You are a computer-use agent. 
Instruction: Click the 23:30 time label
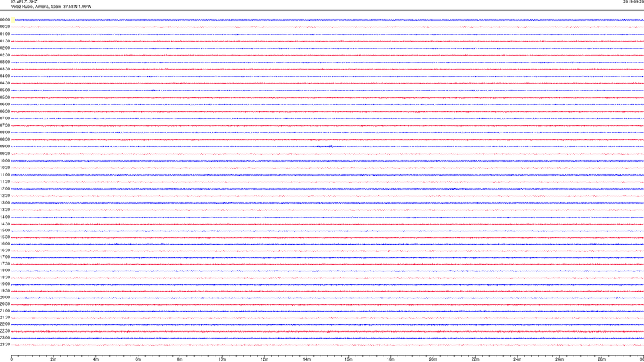(x=5, y=345)
